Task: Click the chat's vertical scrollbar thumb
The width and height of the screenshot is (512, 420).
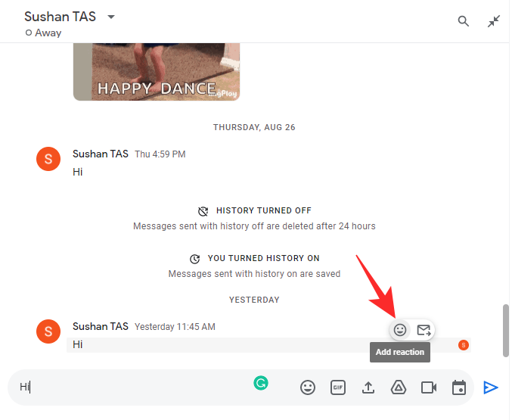Action: point(505,331)
